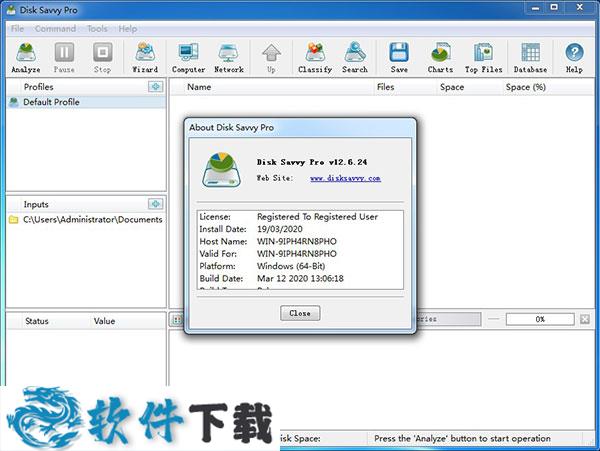Maximize the Disk Savvy Pro window
600x451 pixels.
coord(554,7)
